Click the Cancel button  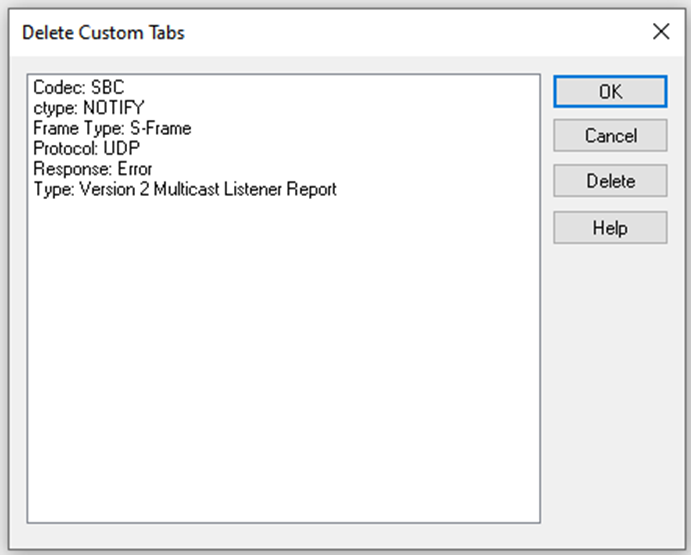(x=610, y=135)
